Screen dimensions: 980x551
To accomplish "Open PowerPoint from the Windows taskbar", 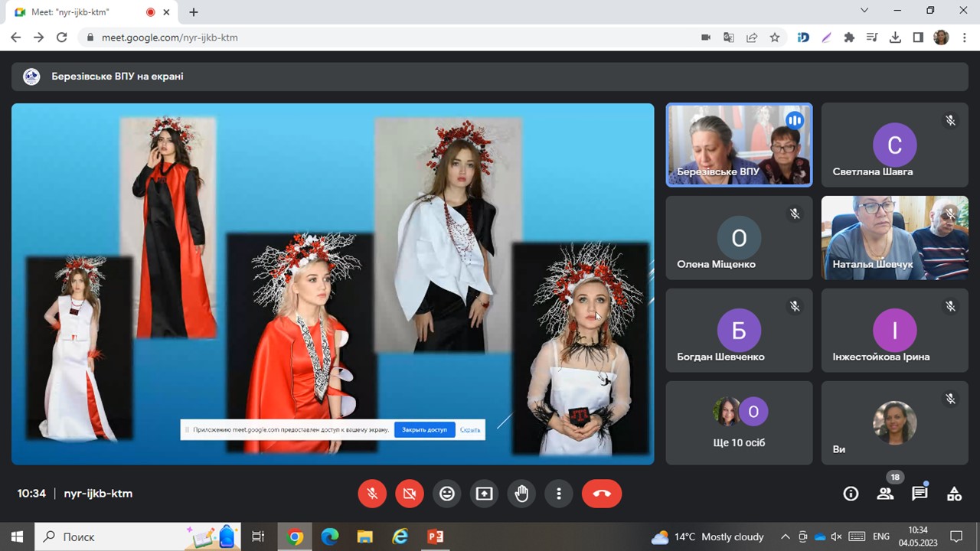I will tap(436, 536).
